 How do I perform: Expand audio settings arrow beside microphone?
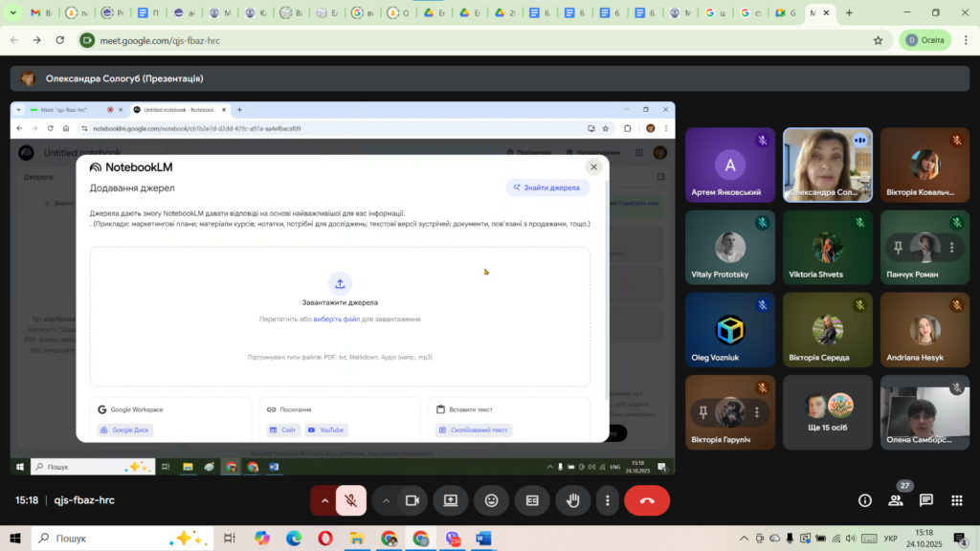tap(325, 500)
